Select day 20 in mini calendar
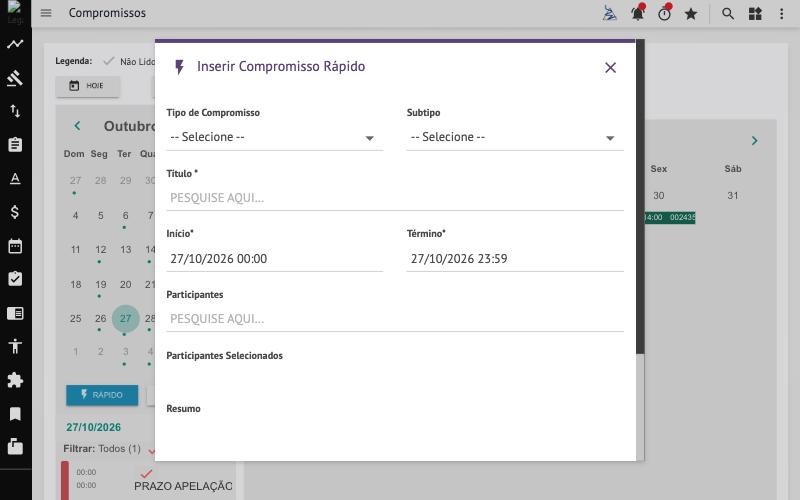This screenshot has width=800, height=500. (x=126, y=284)
